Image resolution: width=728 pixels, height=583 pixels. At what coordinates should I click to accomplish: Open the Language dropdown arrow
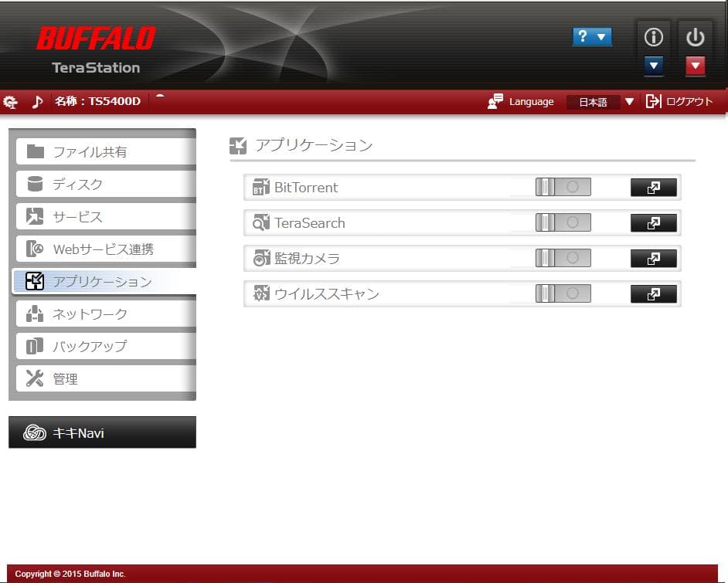pos(629,101)
